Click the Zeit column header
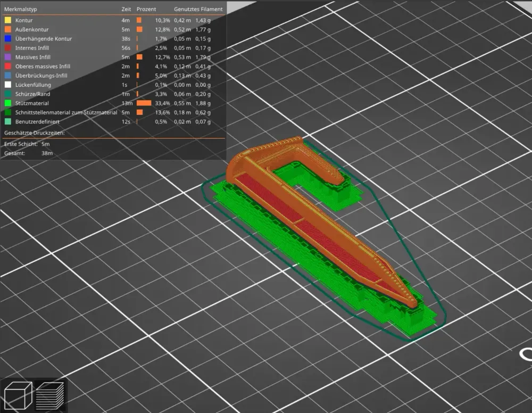This screenshot has height=413, width=532. pyautogui.click(x=126, y=9)
